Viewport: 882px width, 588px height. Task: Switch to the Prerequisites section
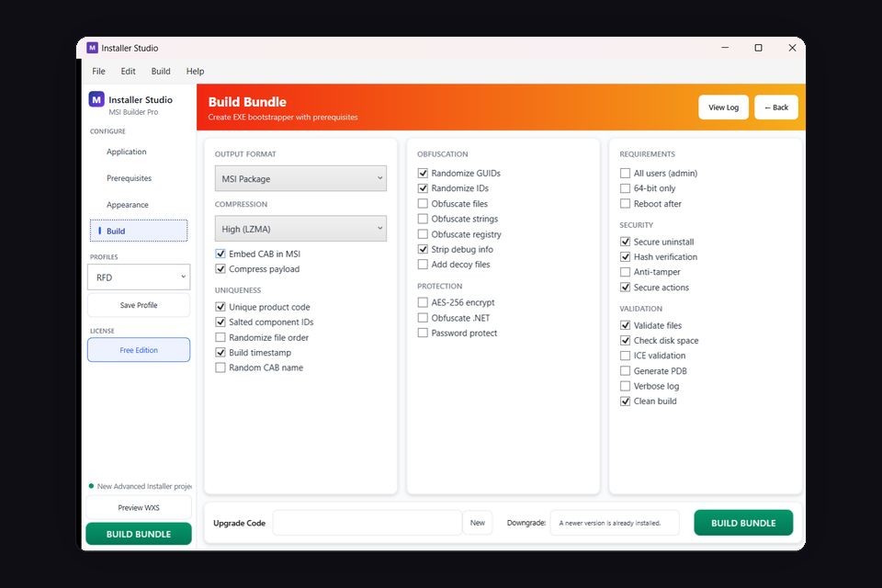pyautogui.click(x=131, y=178)
